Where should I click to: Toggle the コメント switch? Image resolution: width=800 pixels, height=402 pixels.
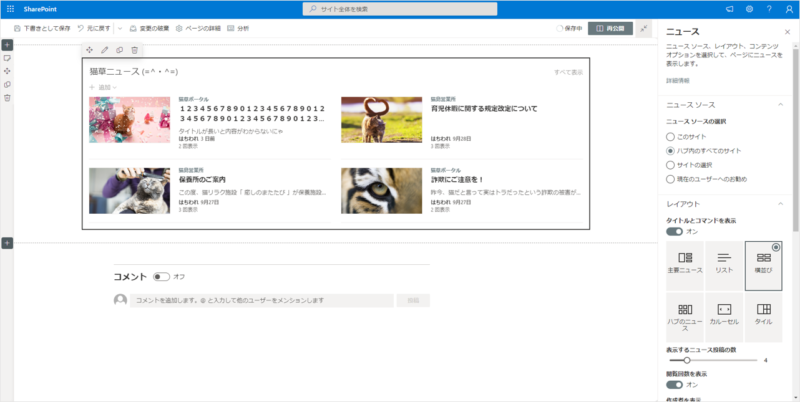(160, 276)
